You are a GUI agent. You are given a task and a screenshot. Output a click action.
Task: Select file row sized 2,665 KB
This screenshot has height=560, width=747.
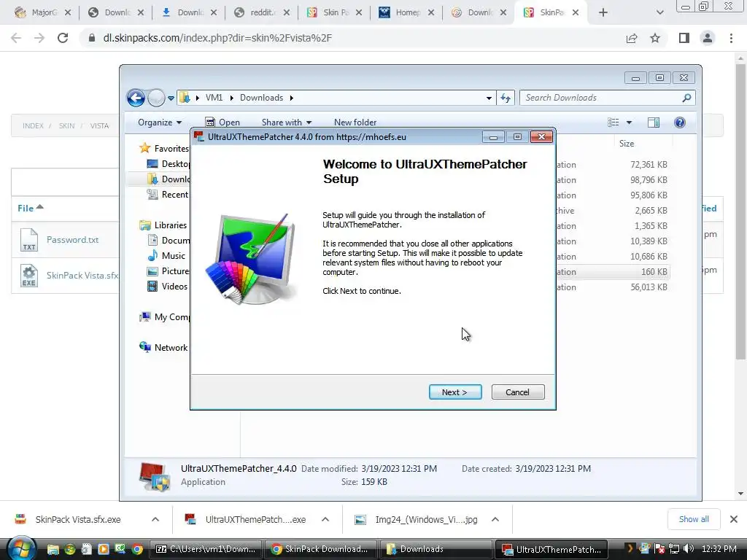[x=613, y=211]
